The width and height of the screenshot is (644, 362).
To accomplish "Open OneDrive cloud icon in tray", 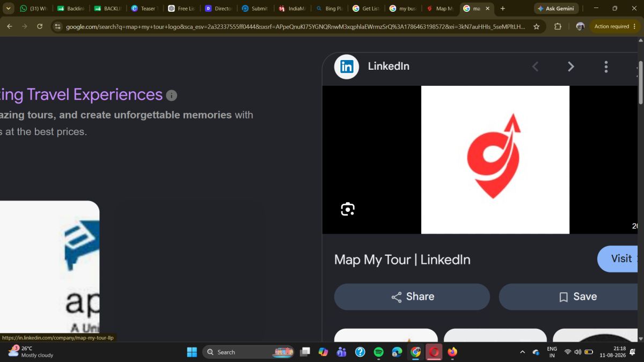I will [536, 352].
